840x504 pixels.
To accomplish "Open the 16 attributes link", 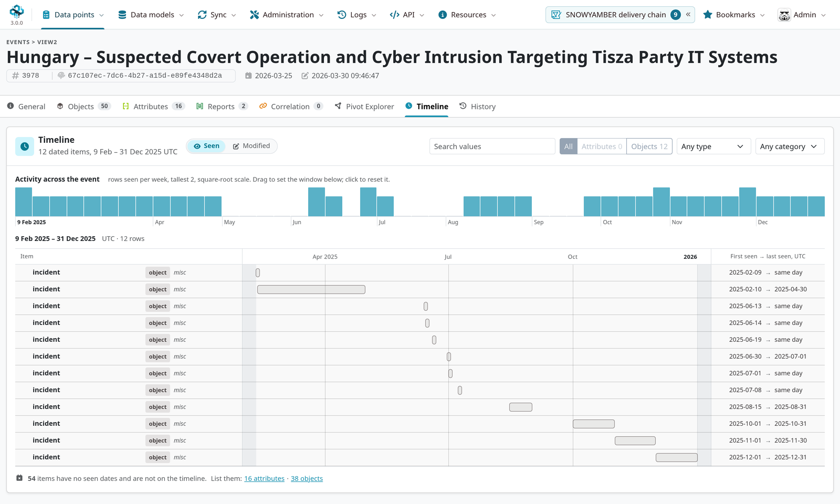I will tap(264, 479).
